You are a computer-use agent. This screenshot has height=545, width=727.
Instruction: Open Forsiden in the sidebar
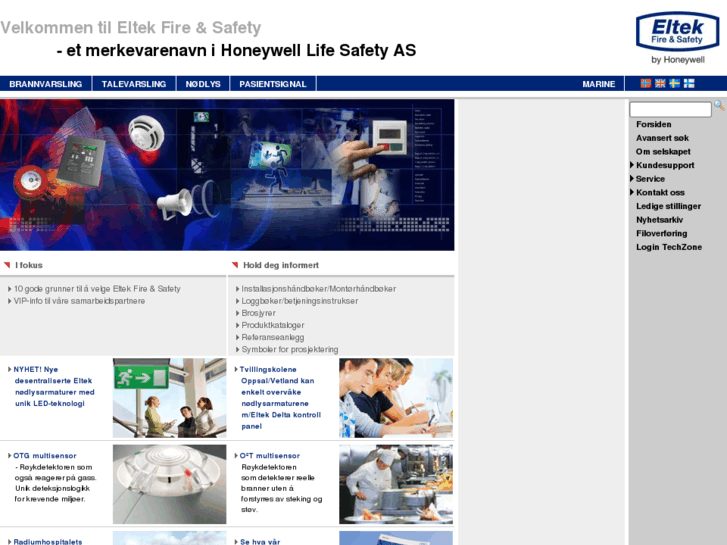653,124
